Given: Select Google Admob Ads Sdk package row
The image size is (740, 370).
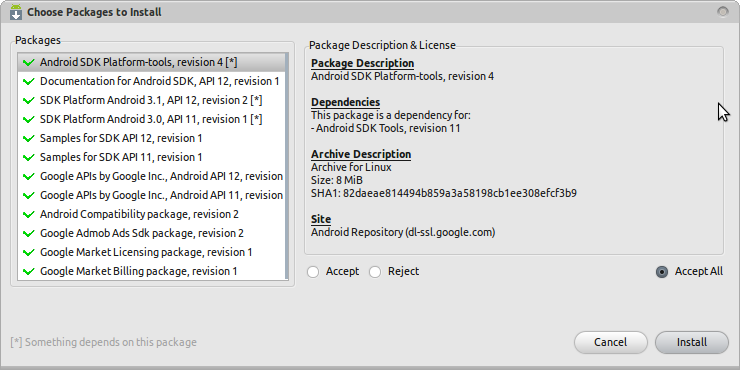Looking at the screenshot, I should (x=151, y=233).
